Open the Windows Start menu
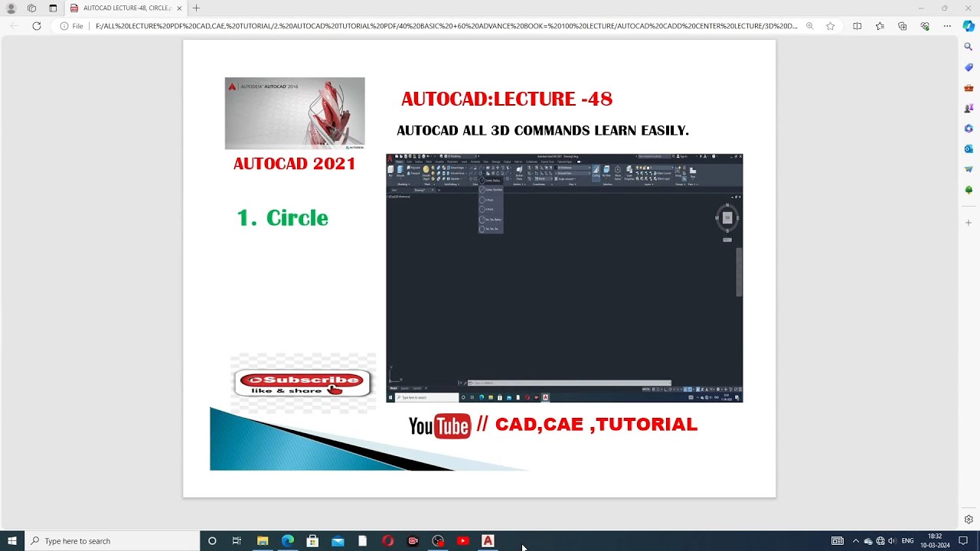Image resolution: width=980 pixels, height=551 pixels. (x=12, y=541)
